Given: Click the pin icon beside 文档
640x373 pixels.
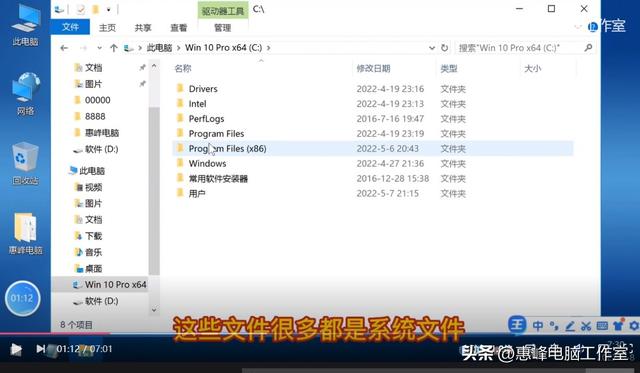Looking at the screenshot, I should point(142,67).
